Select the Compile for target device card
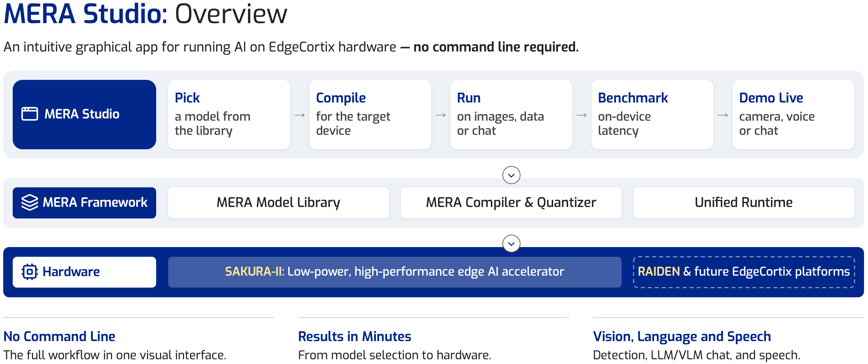This screenshot has width=868, height=364. (370, 114)
